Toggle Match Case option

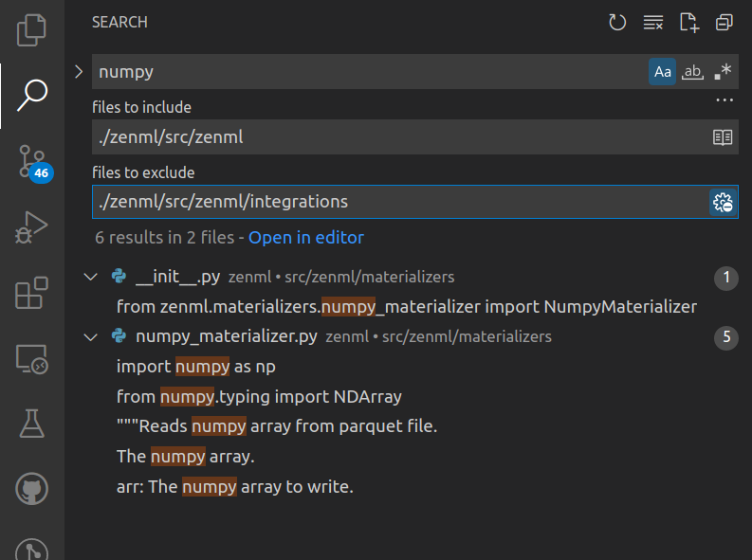(662, 72)
